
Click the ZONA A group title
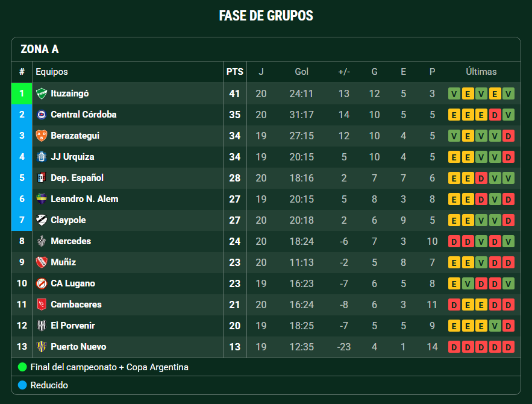pyautogui.click(x=40, y=49)
